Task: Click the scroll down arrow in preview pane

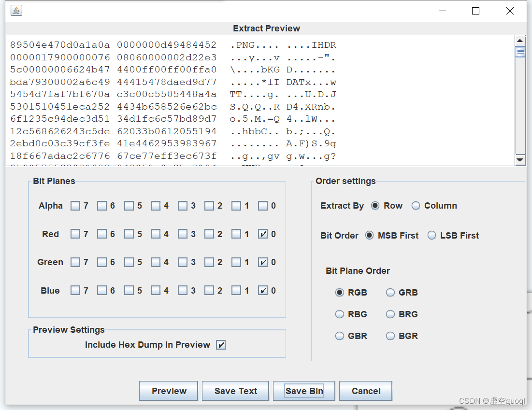Action: click(x=520, y=160)
